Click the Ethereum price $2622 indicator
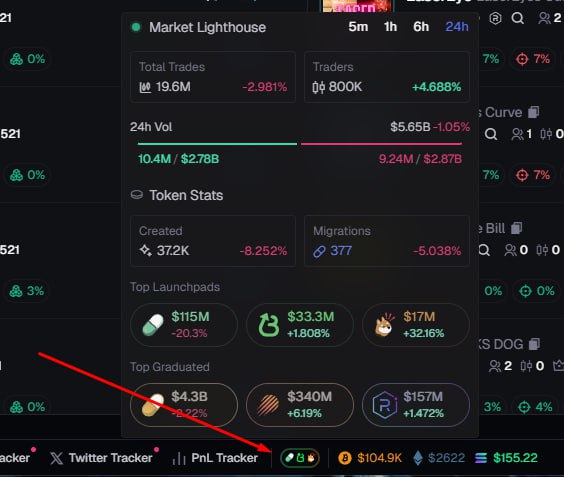 438,458
